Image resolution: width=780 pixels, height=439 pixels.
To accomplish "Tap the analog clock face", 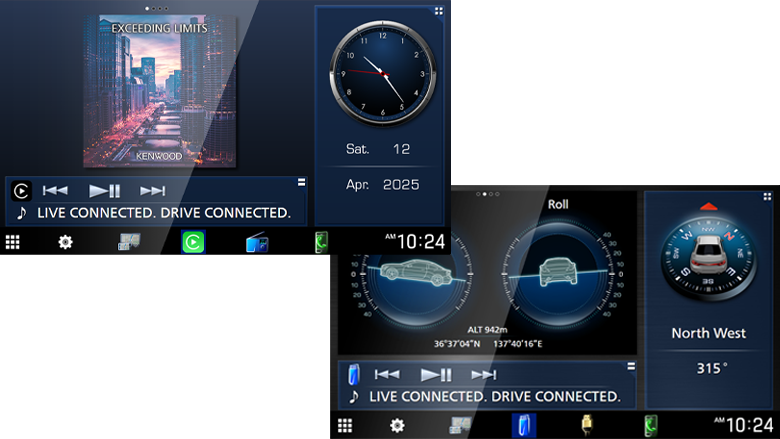I will 382,74.
